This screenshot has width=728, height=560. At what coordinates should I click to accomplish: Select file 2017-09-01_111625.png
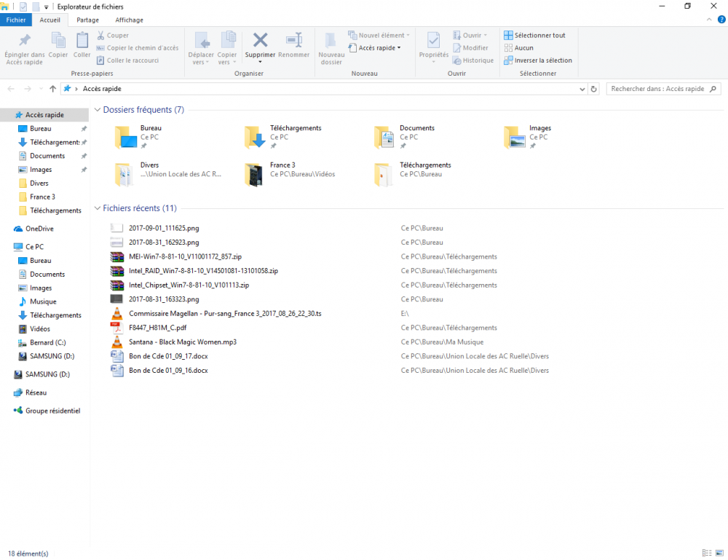pyautogui.click(x=164, y=229)
